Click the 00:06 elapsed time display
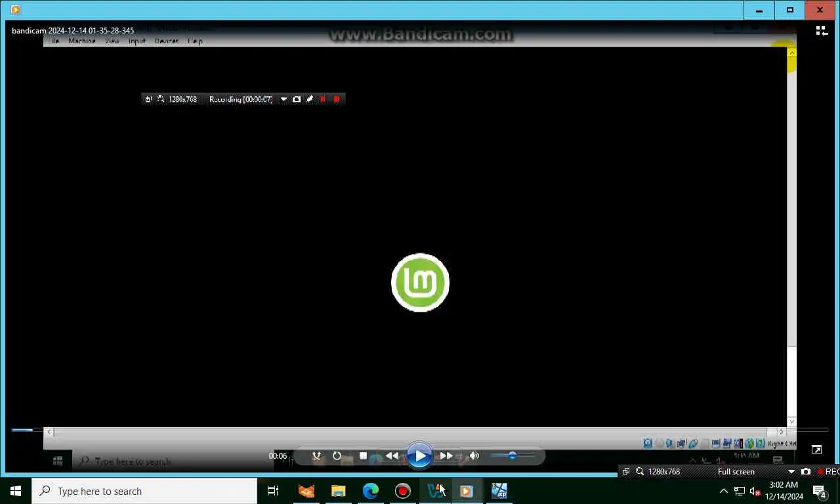 point(278,456)
